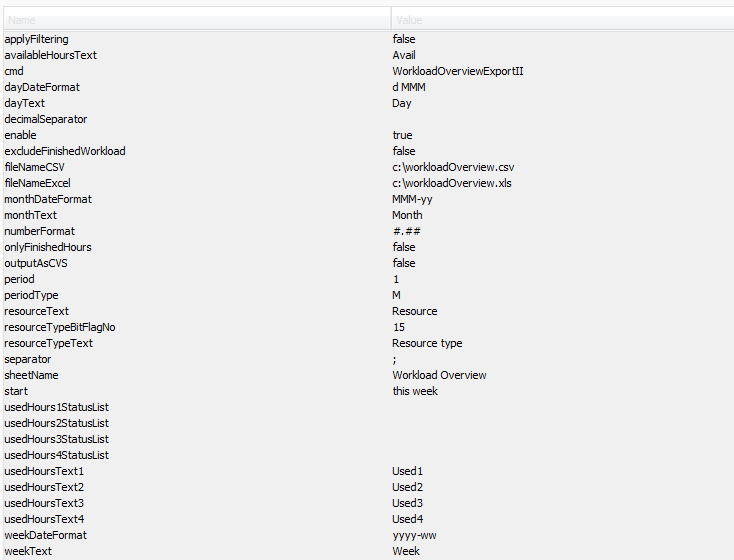Click the empty usedHours1StatusList value cell
This screenshot has width=734, height=560.
tap(560, 407)
